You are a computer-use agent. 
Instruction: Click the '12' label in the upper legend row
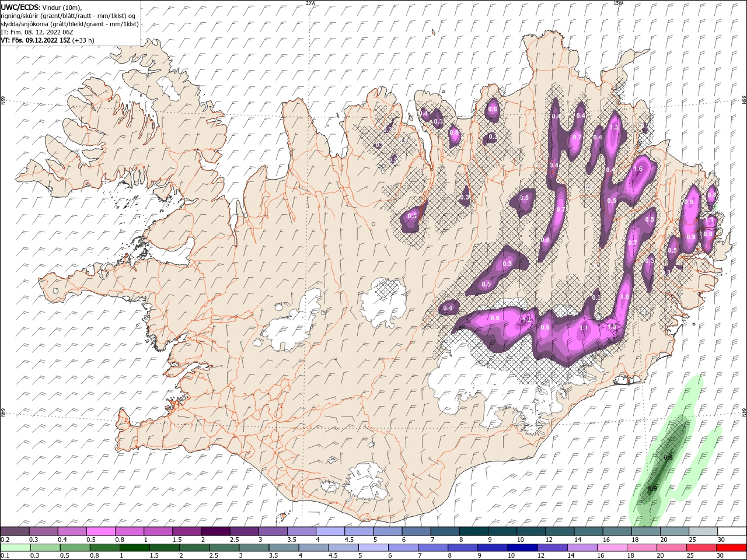[x=549, y=540]
